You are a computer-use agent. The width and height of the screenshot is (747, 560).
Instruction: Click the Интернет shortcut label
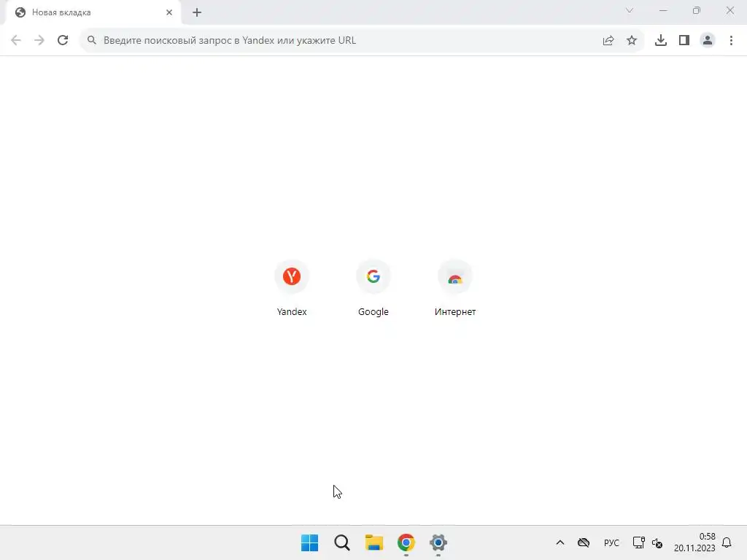(455, 312)
